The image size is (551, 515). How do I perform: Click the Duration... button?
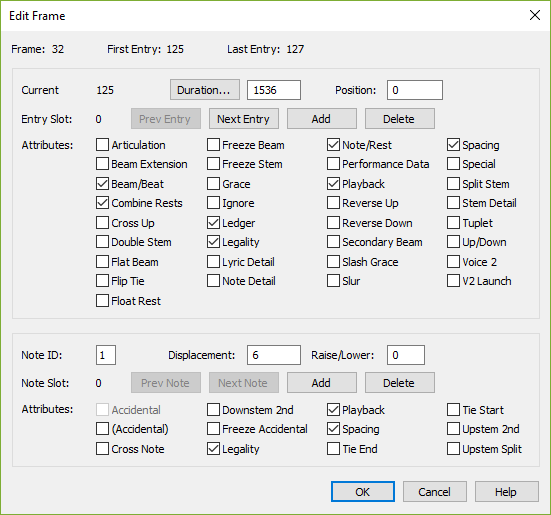pyautogui.click(x=205, y=90)
